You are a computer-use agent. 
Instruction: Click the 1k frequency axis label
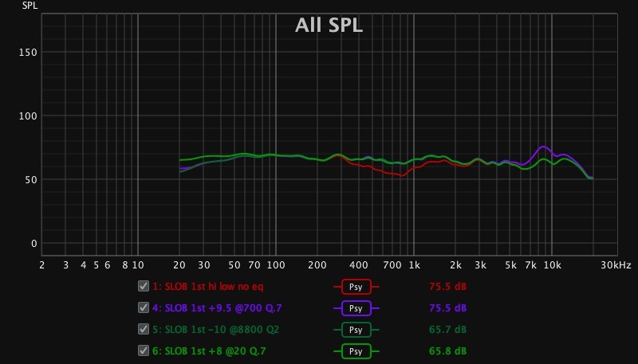[414, 265]
